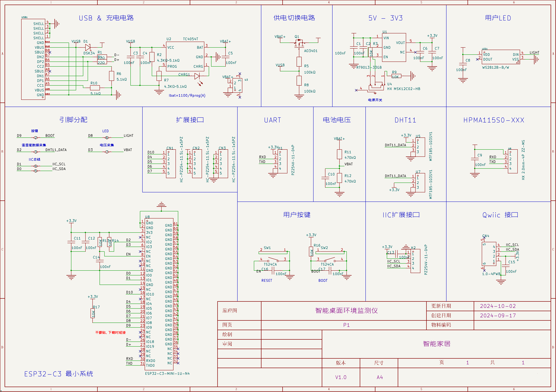Click the '扩展接口' section title
Screen dimensions: 556x392
(190, 120)
